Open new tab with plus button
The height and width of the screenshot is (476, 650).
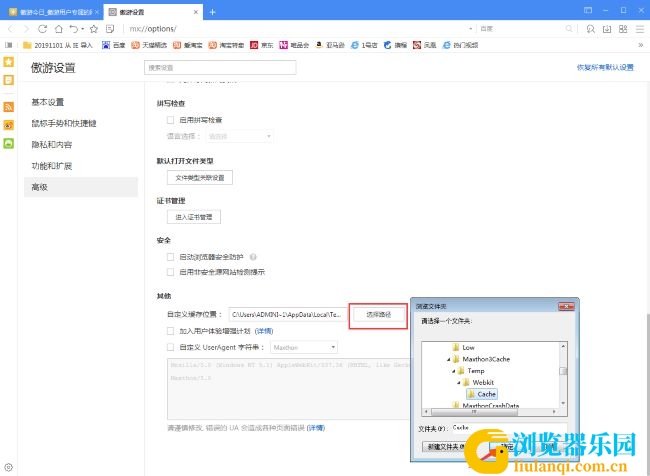pos(212,12)
